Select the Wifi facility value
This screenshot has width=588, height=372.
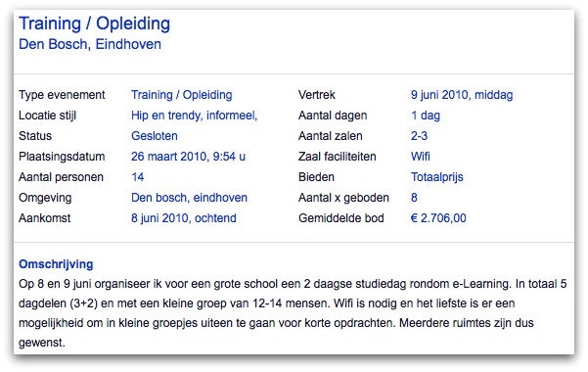click(421, 157)
